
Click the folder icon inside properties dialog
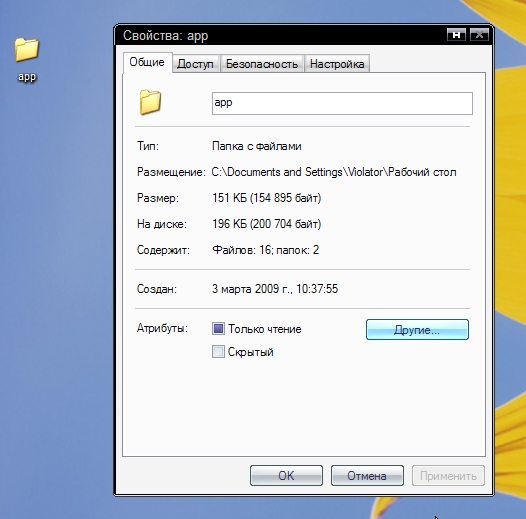tap(150, 102)
